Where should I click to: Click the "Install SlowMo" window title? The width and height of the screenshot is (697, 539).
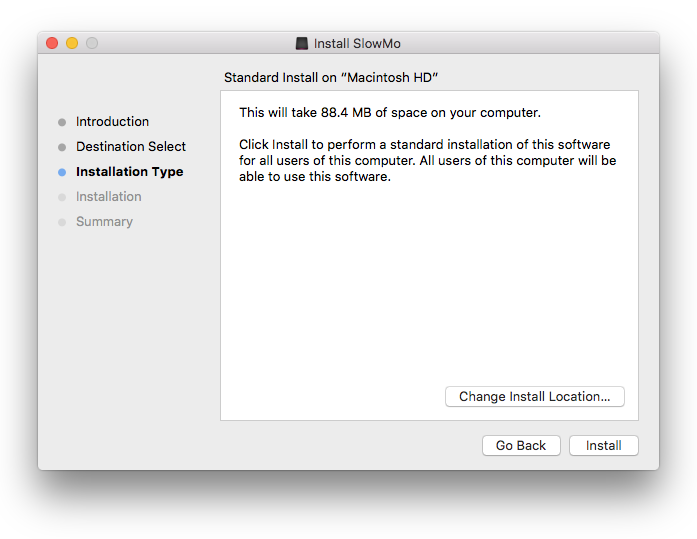(x=357, y=43)
